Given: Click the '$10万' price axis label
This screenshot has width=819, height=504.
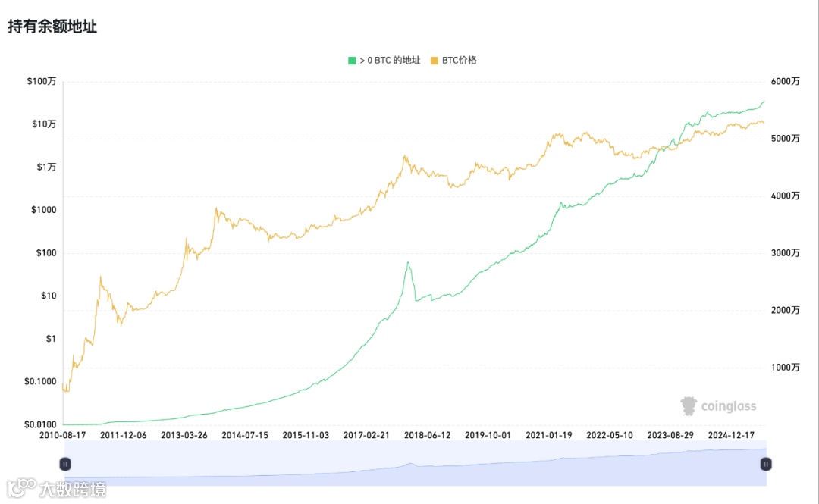Looking at the screenshot, I should [43, 124].
